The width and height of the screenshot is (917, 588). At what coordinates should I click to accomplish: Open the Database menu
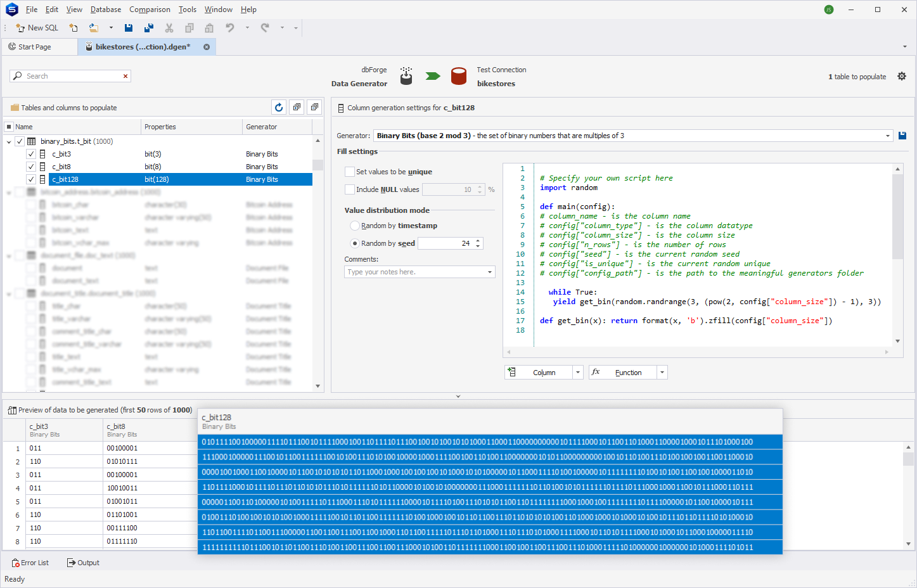[106, 10]
